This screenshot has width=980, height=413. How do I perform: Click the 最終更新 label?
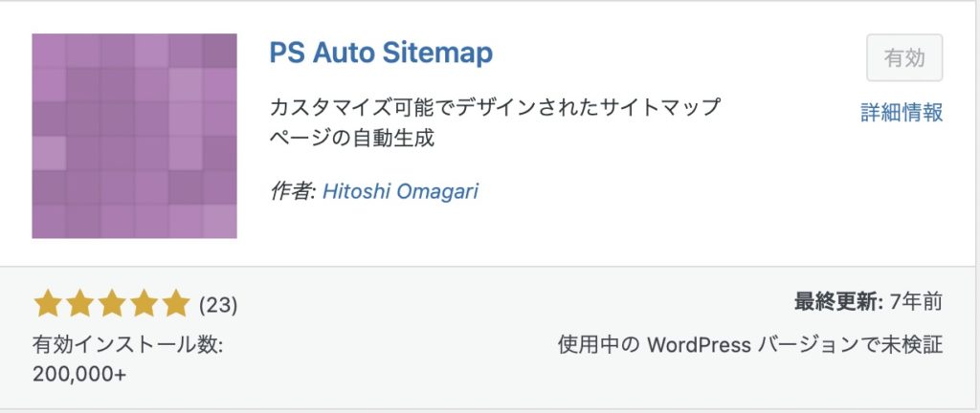(838, 303)
